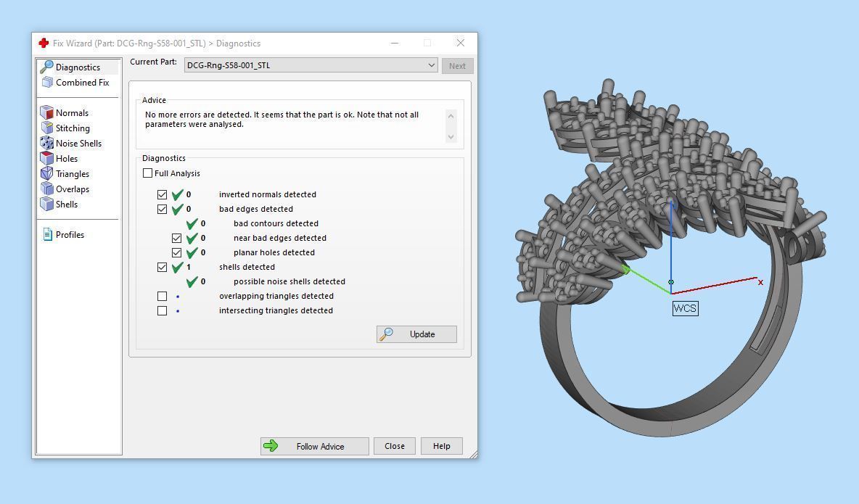Click the WCS origin point marker

671,282
